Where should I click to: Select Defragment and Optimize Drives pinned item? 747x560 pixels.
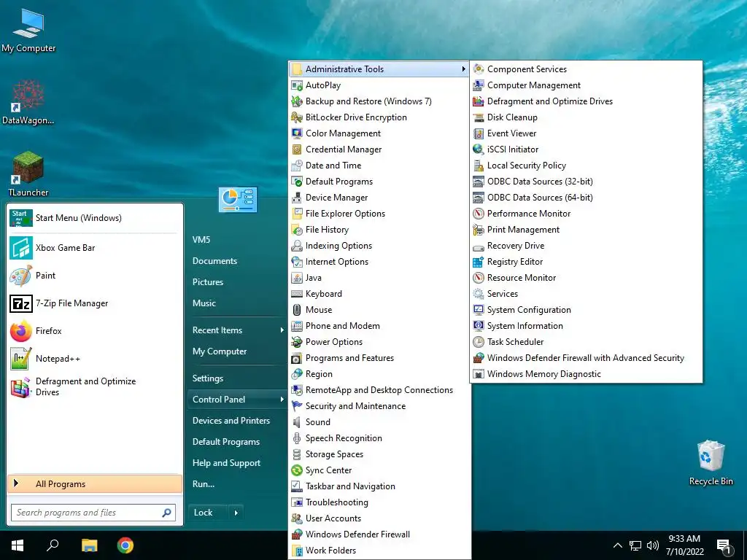[93, 386]
